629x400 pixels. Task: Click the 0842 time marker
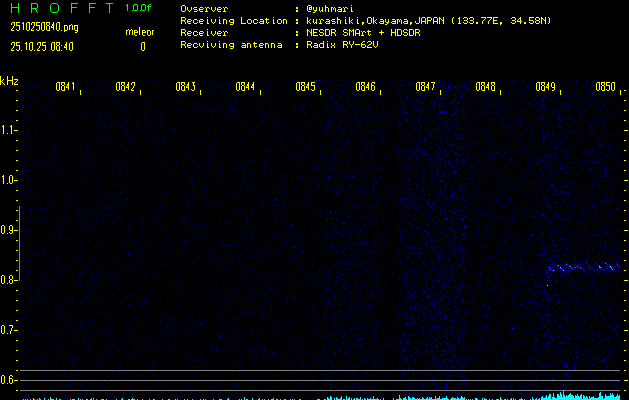[x=125, y=87]
